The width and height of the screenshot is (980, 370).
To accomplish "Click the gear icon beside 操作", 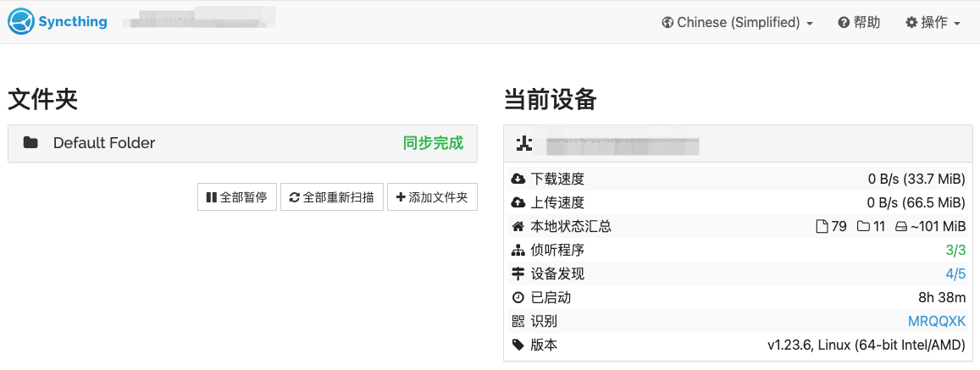I will [911, 23].
